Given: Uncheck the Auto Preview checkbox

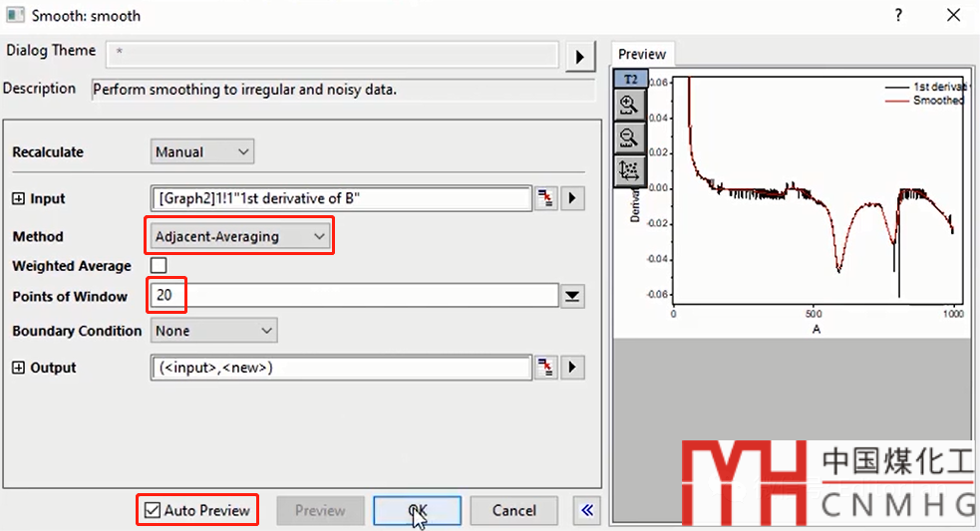Looking at the screenshot, I should (x=153, y=511).
